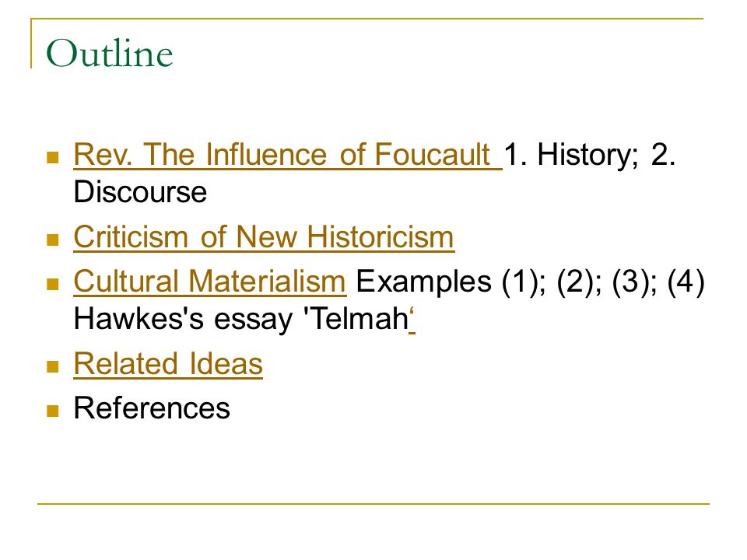
Task: Click the word Examples
Action: coord(423,281)
